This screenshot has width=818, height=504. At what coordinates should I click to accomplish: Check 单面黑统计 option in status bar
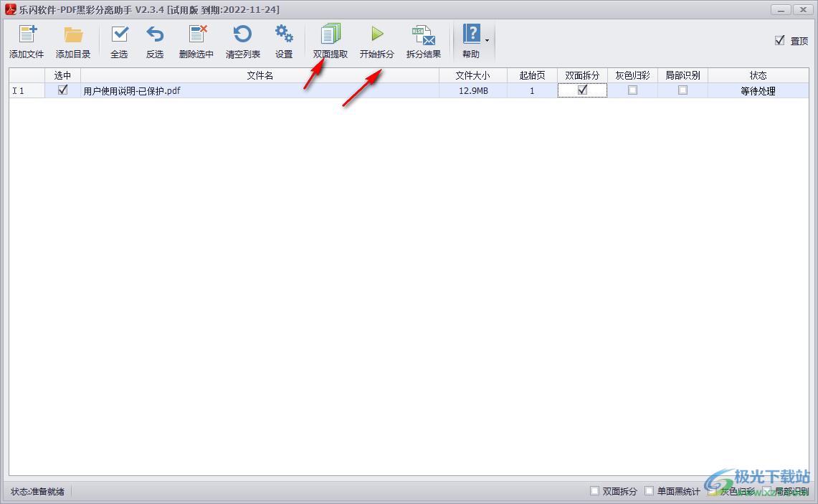650,491
